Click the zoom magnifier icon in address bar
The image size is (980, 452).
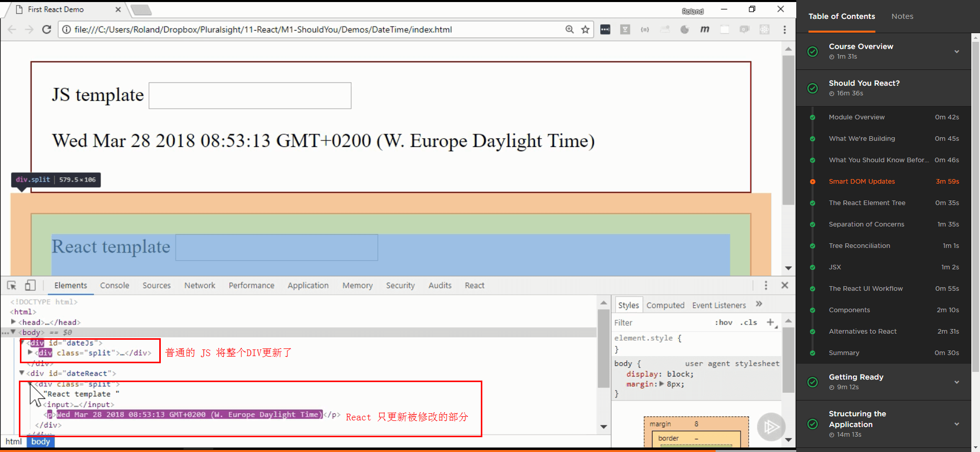click(570, 30)
